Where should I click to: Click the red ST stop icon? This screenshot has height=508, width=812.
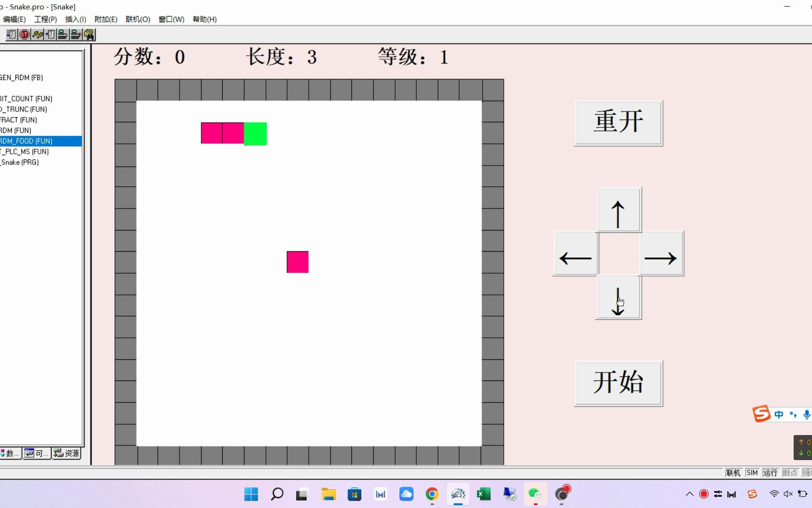(x=24, y=34)
